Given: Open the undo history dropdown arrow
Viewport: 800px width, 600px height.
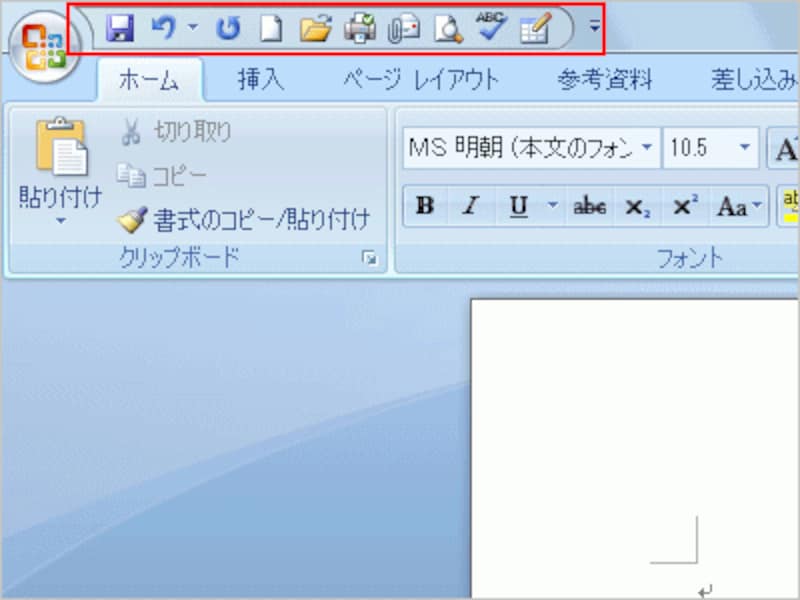Looking at the screenshot, I should pyautogui.click(x=193, y=27).
